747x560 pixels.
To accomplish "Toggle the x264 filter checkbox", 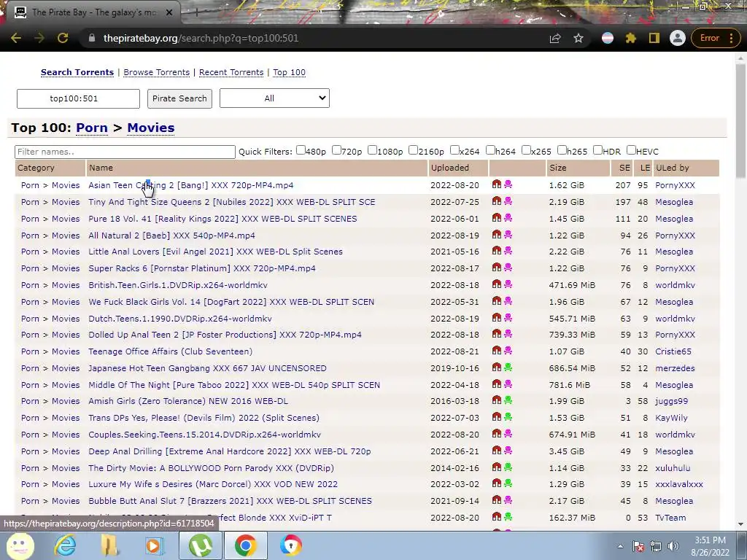I will [454, 150].
